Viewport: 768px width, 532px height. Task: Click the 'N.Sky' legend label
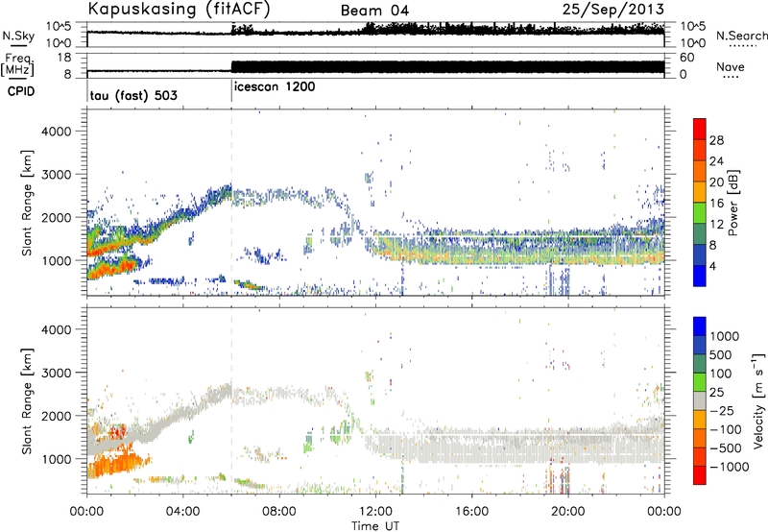[x=18, y=36]
